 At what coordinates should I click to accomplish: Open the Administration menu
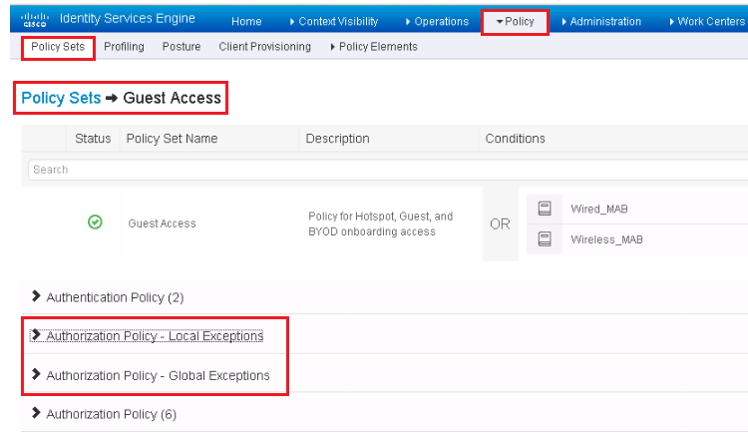(x=602, y=21)
